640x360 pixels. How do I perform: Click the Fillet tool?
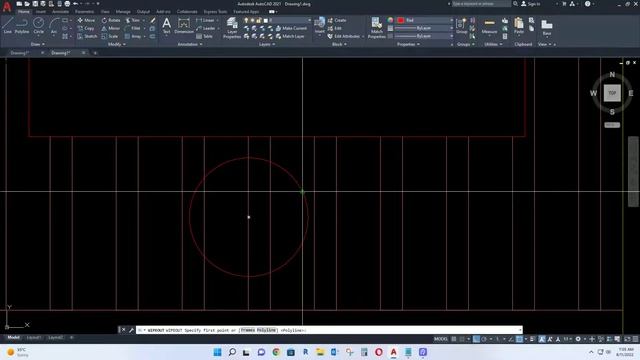point(133,28)
